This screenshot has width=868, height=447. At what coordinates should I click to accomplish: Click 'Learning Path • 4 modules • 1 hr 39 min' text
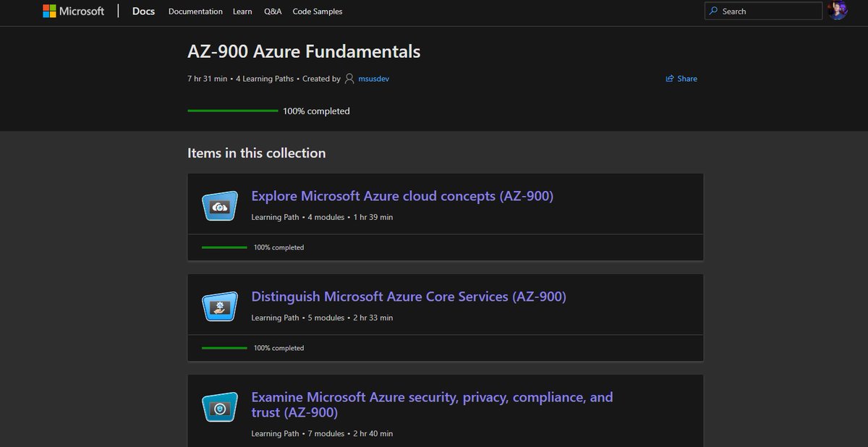tap(322, 217)
